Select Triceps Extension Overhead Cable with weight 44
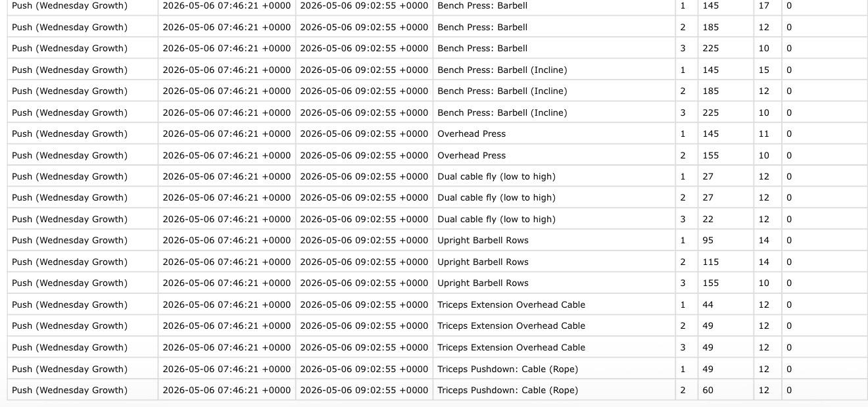This screenshot has height=407, width=868. pyautogui.click(x=511, y=304)
